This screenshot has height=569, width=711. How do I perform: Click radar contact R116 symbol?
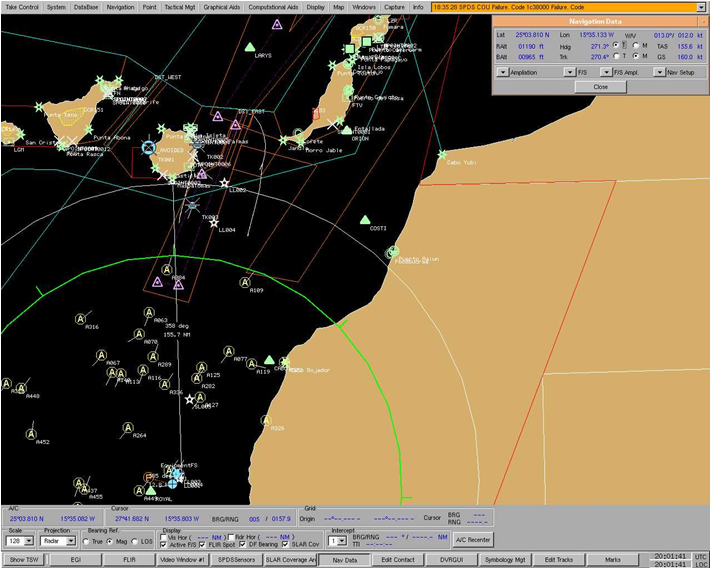[143, 370]
